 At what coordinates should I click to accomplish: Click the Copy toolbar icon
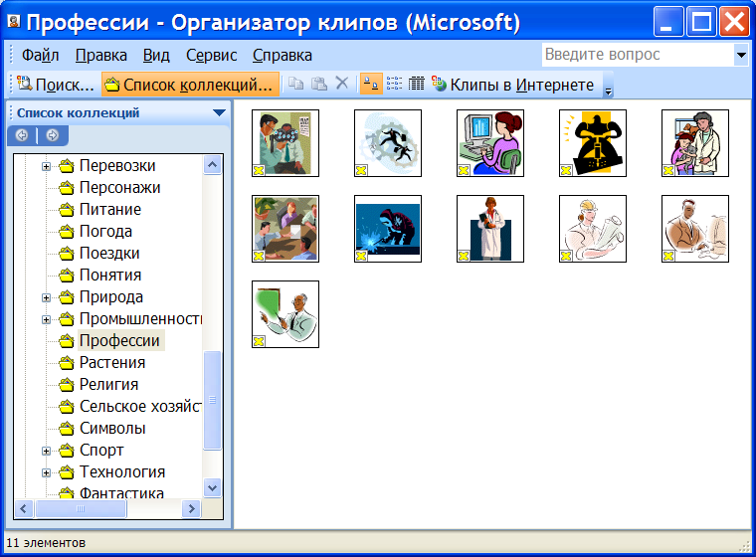(x=296, y=84)
